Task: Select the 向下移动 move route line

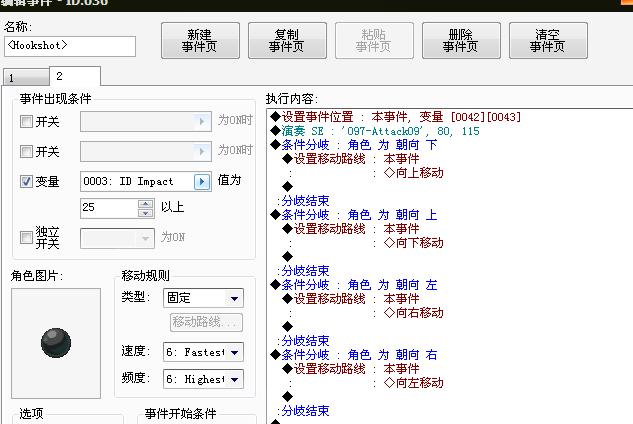Action: click(414, 243)
